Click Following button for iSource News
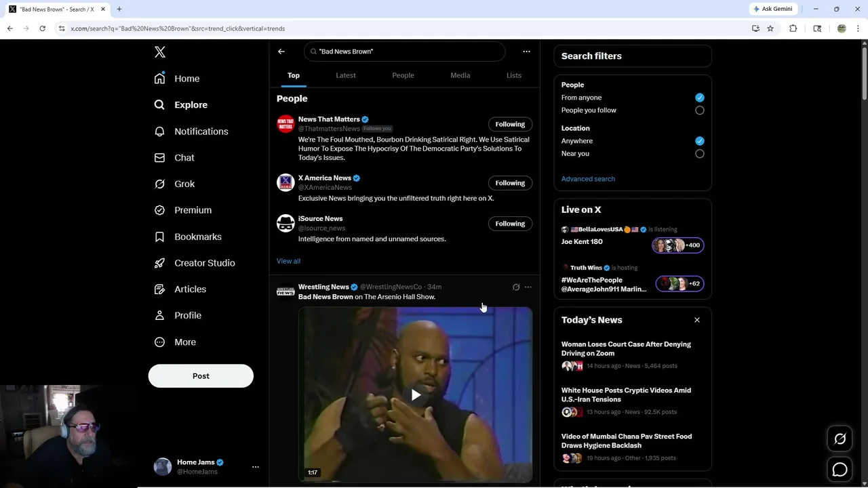Image resolution: width=868 pixels, height=488 pixels. click(510, 224)
